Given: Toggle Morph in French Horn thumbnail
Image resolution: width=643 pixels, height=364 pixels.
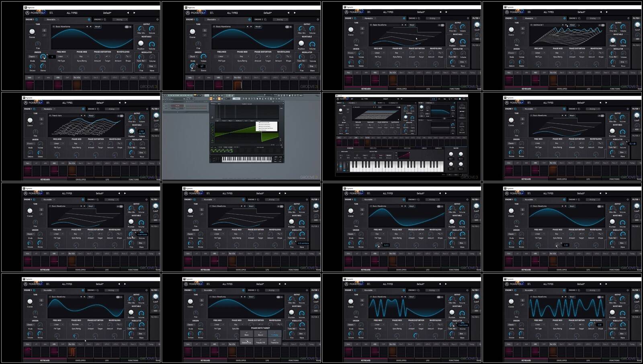Looking at the screenshot, I should pos(91,116).
